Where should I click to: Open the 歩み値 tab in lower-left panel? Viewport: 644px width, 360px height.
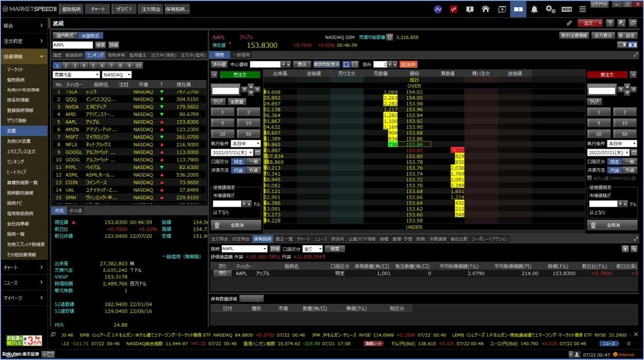pos(75,211)
